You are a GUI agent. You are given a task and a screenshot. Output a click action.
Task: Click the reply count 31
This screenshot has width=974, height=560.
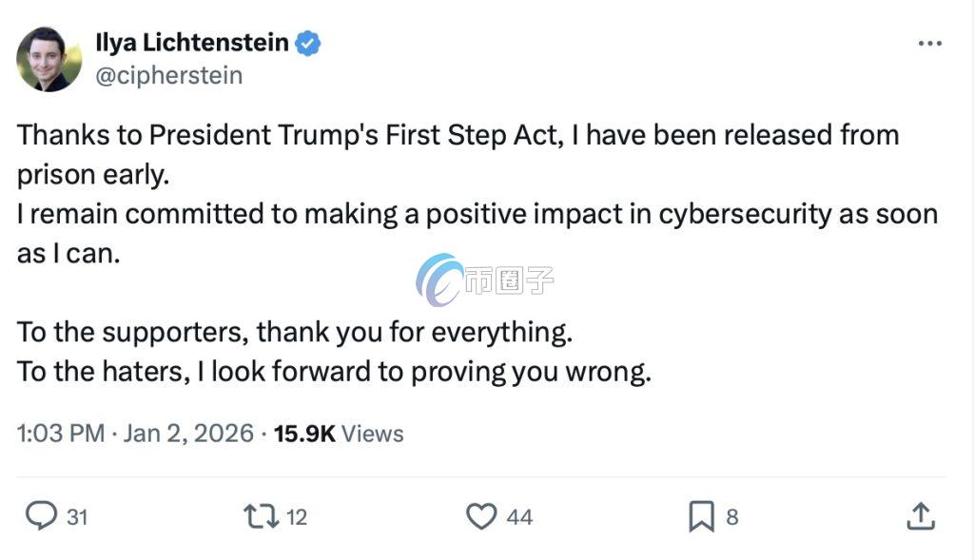pyautogui.click(x=77, y=517)
